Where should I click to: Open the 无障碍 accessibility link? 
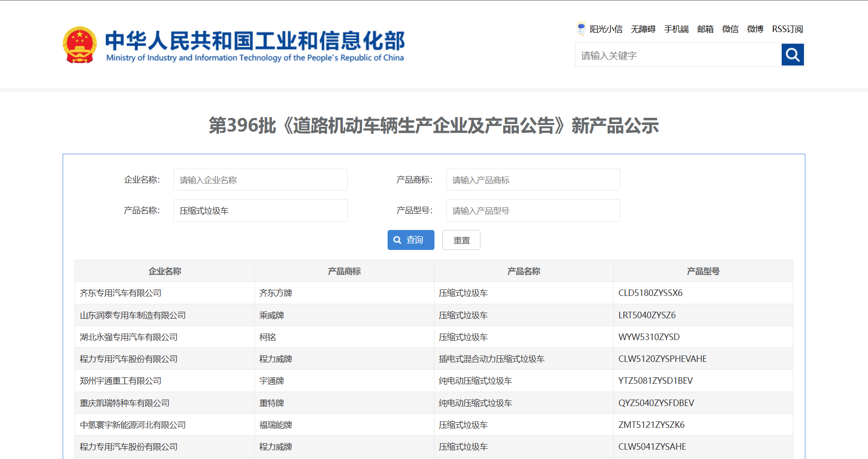[x=643, y=29]
